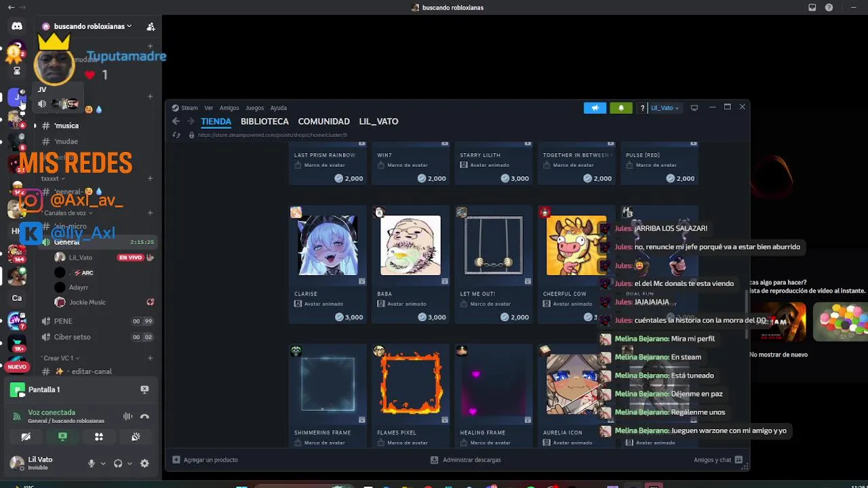
Task: Toggle screen share button in voice panel
Action: tap(62, 437)
